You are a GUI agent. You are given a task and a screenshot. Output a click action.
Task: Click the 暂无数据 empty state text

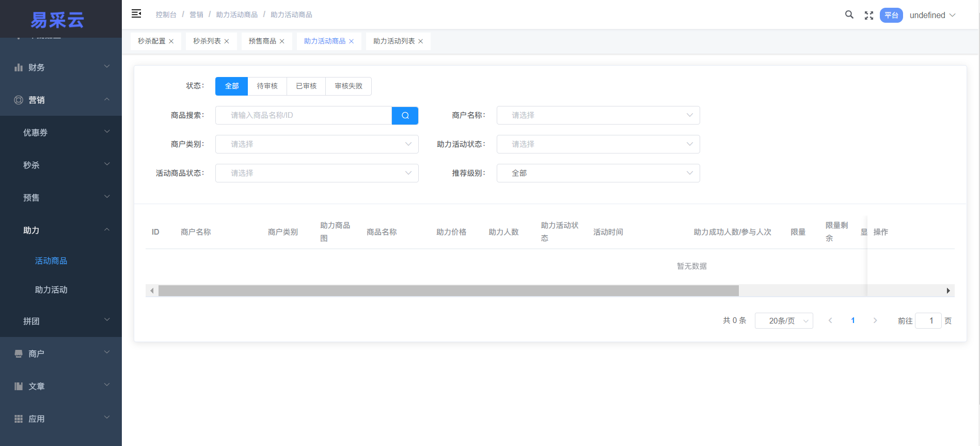(x=692, y=266)
